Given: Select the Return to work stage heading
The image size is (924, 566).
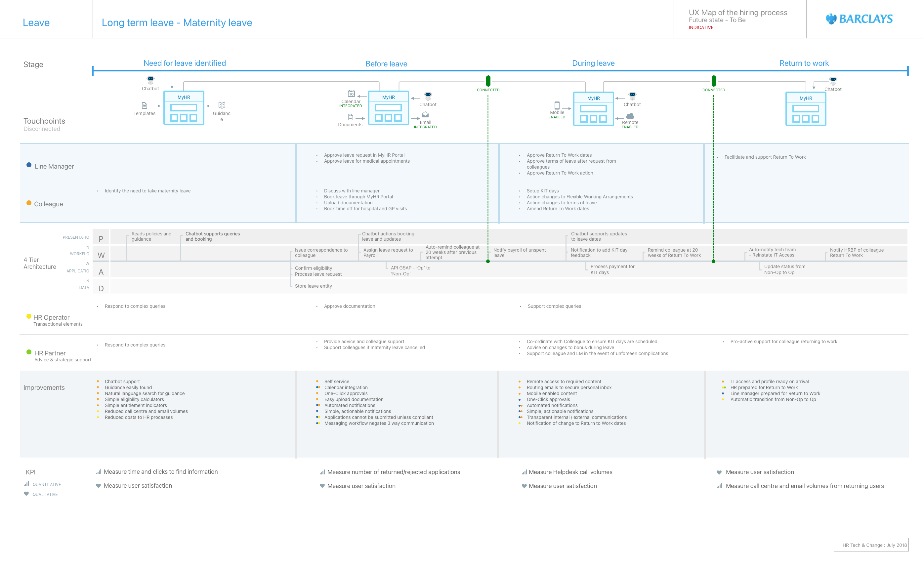Looking at the screenshot, I should (x=804, y=63).
